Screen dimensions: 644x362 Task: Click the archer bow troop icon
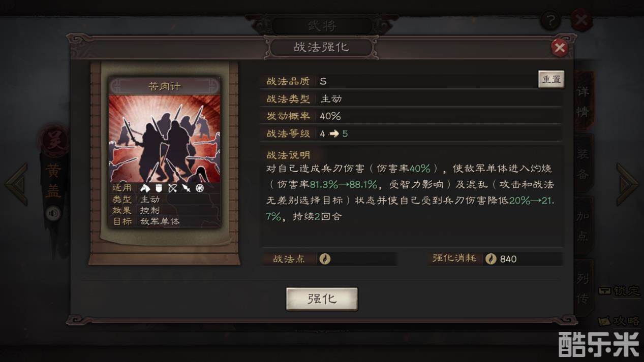(172, 188)
